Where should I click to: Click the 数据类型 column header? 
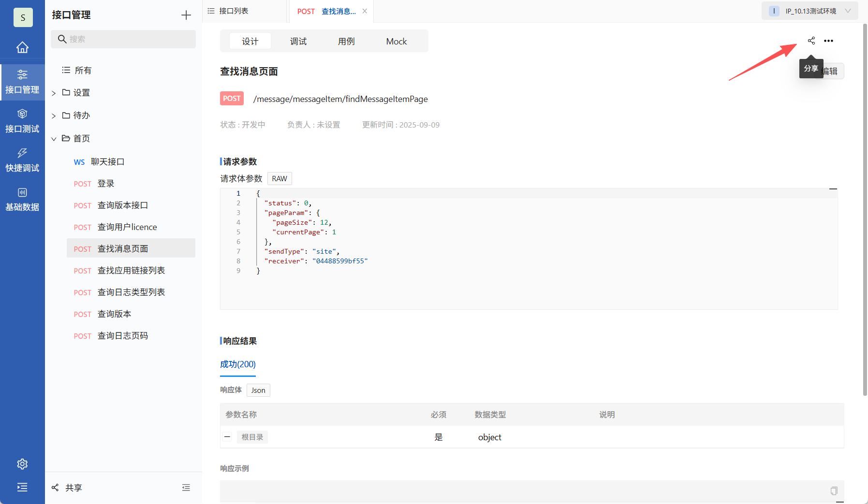[490, 415]
